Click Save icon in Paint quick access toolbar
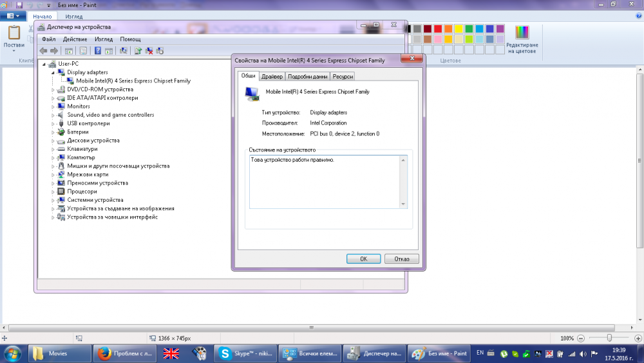Image resolution: width=644 pixels, height=363 pixels. (x=19, y=5)
